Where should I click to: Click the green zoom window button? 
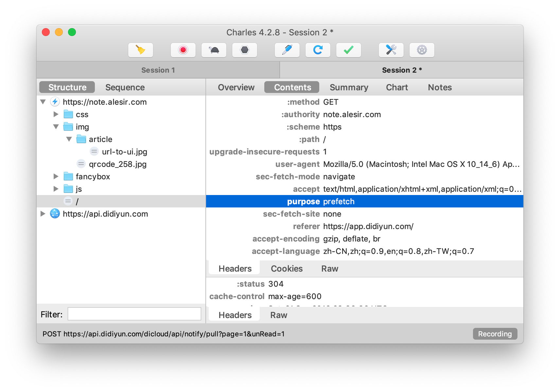coord(72,32)
